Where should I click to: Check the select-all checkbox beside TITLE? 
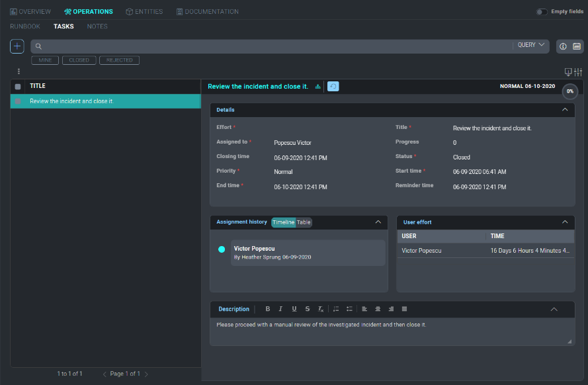coord(18,87)
